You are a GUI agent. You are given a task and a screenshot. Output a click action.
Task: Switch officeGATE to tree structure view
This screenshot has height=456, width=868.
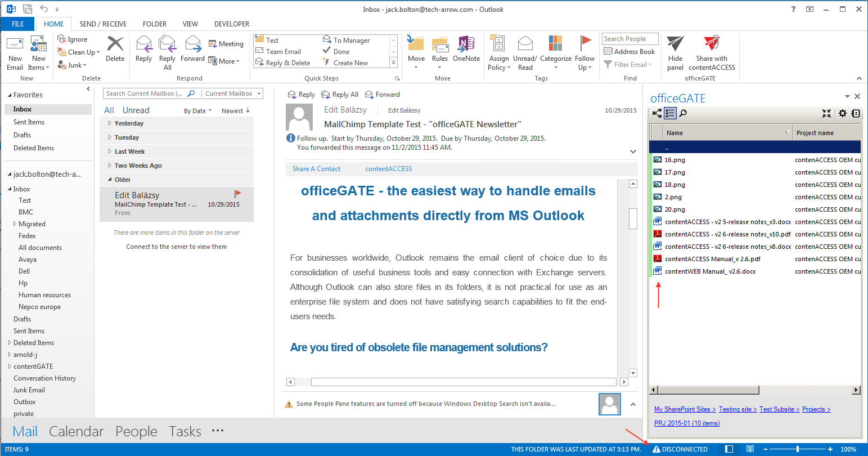656,113
